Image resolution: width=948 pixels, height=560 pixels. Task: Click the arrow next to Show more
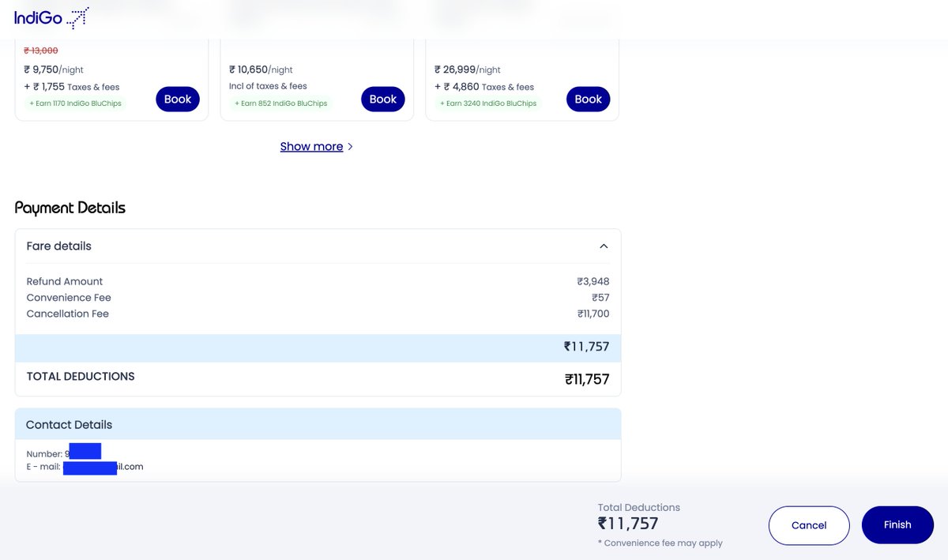click(350, 147)
